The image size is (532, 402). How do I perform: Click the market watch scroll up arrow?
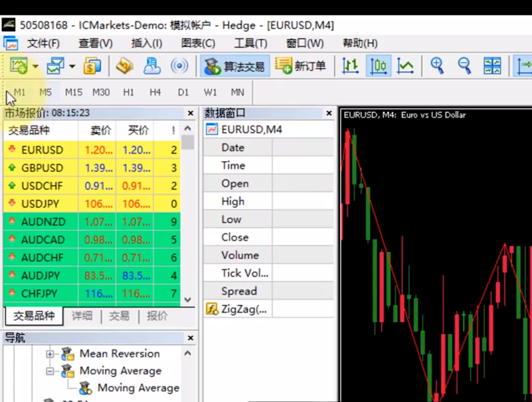(188, 128)
